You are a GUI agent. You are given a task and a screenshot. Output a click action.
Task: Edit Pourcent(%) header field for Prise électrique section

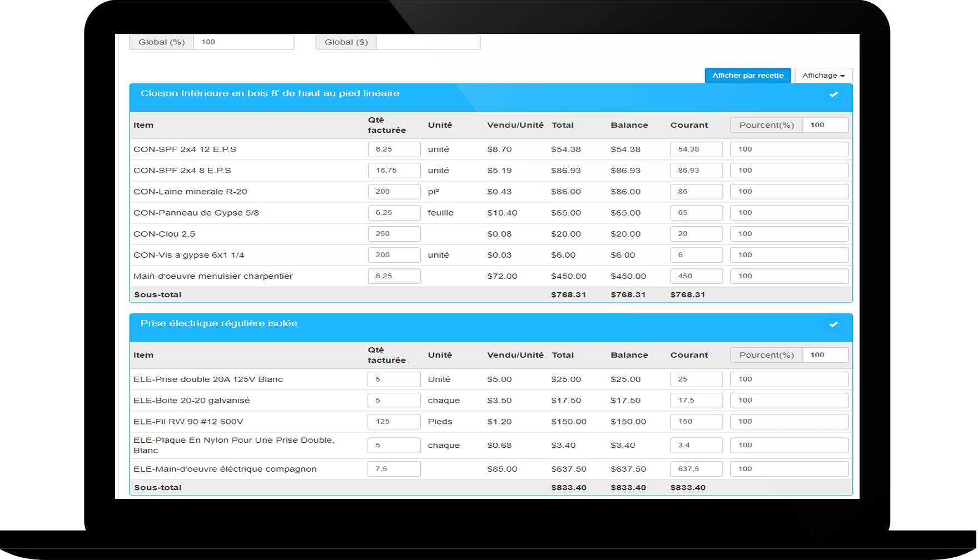click(x=825, y=355)
